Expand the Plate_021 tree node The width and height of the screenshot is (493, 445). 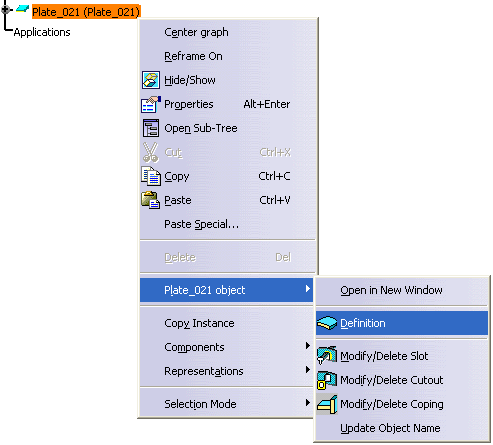5,10
